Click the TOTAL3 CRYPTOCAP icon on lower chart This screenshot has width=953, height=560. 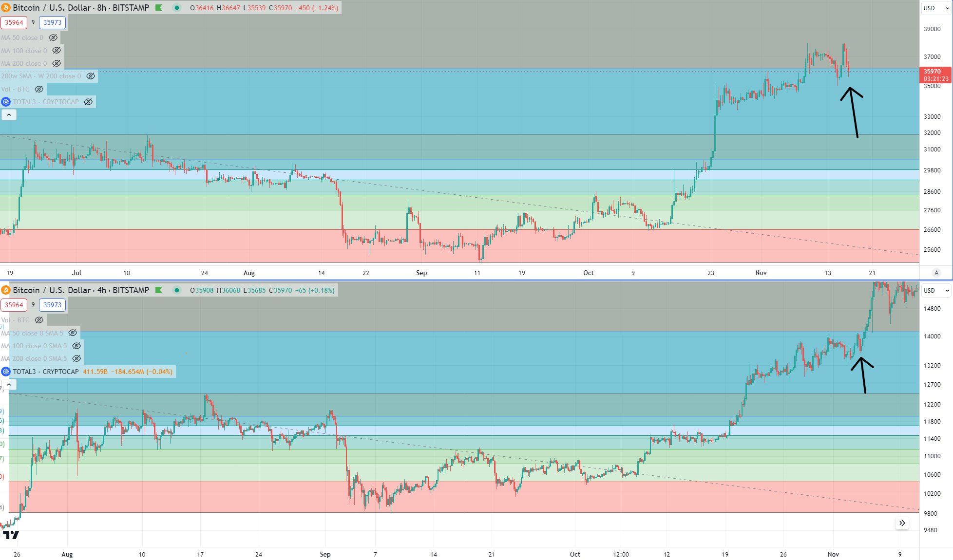[6, 372]
